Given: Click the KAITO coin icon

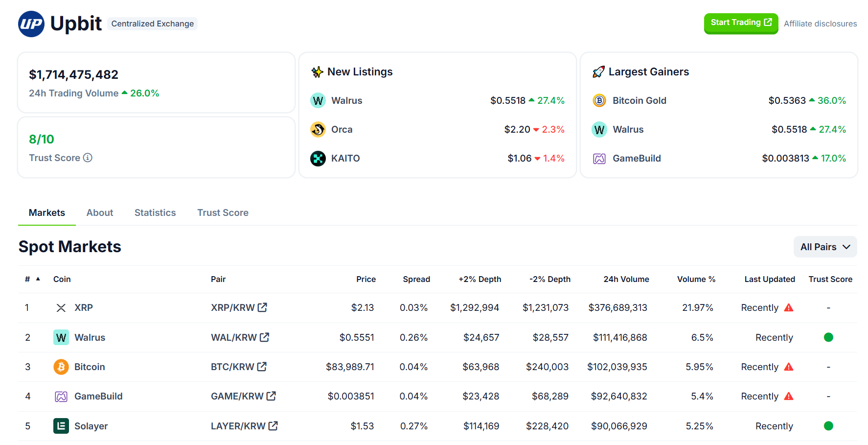Looking at the screenshot, I should 318,158.
